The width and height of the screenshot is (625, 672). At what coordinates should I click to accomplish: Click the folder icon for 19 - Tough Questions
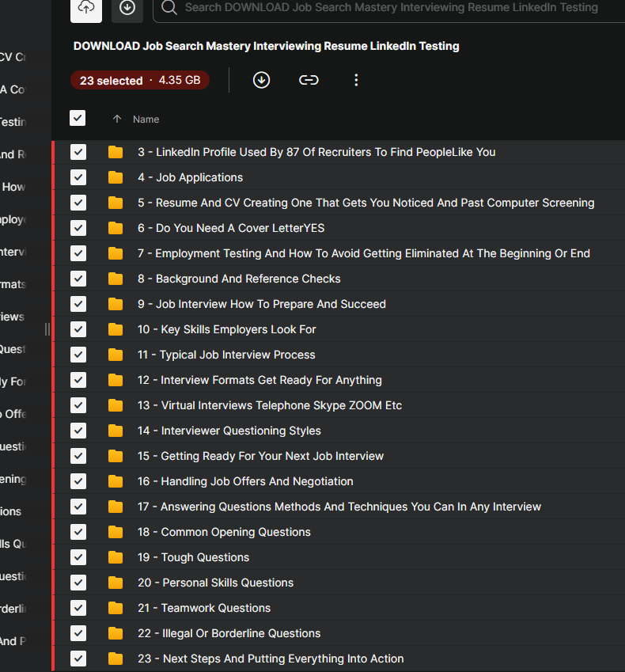tap(116, 557)
